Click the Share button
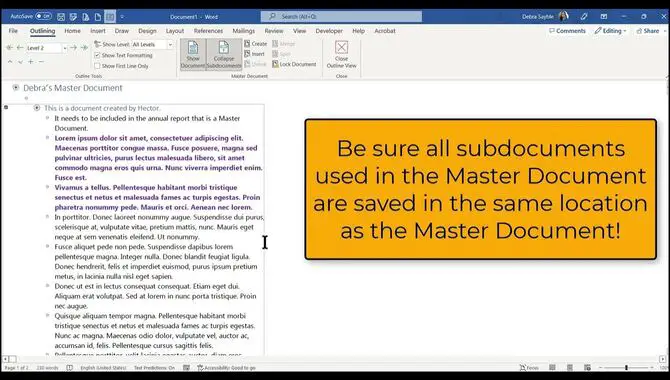This screenshot has width=670, height=380. 647,31
